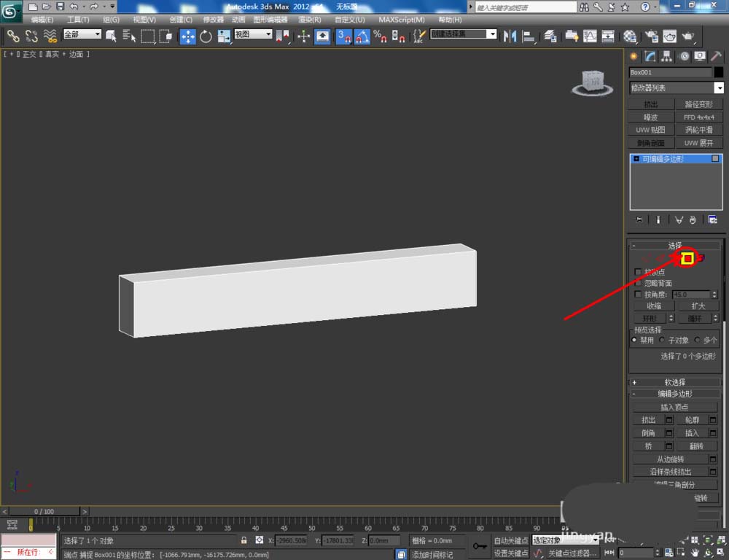Viewport: 729px width, 560px height.
Task: Select the Link tool (chain icon)
Action: click(13, 36)
